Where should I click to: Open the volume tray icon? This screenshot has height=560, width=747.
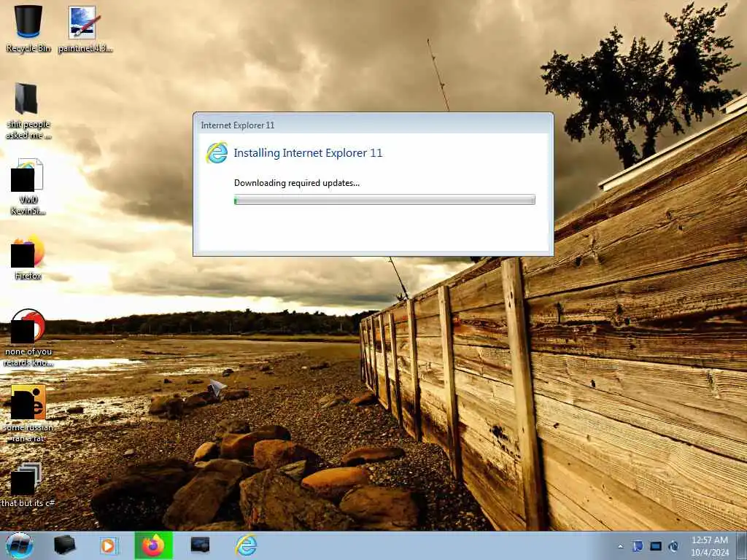pos(673,546)
